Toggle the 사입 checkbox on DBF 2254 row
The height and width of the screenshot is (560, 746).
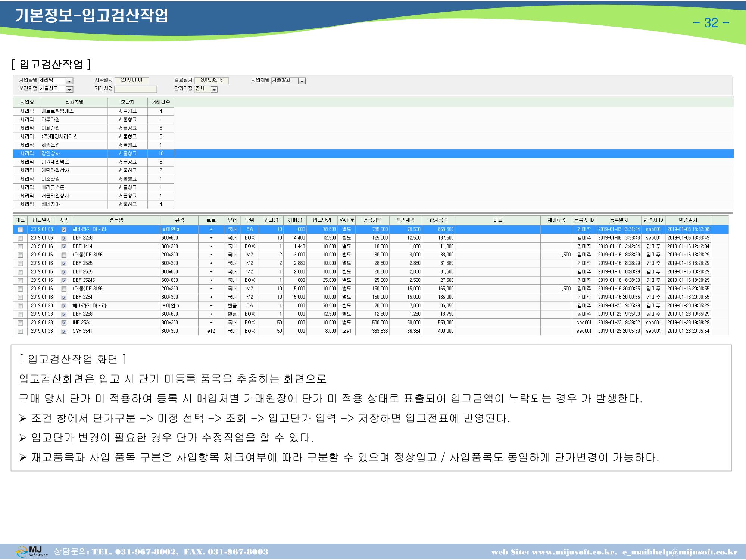point(64,298)
